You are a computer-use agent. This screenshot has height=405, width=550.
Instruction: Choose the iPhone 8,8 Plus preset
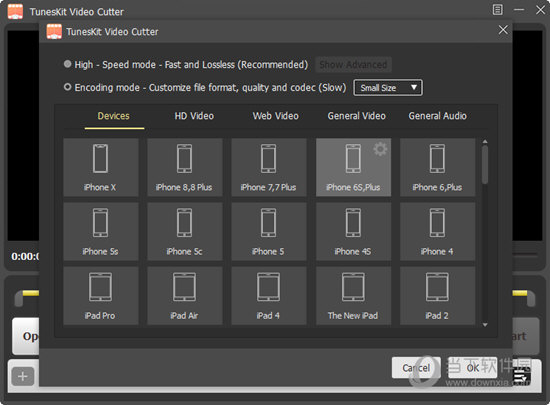coord(185,167)
